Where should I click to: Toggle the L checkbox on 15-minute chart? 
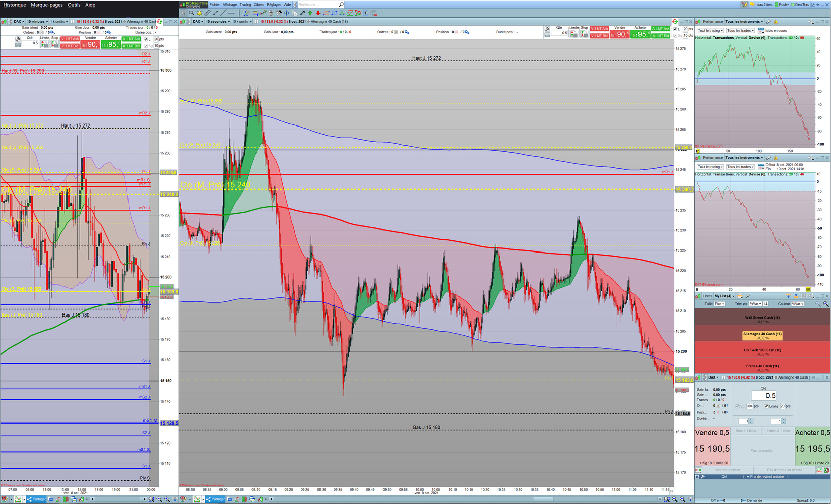(x=146, y=39)
